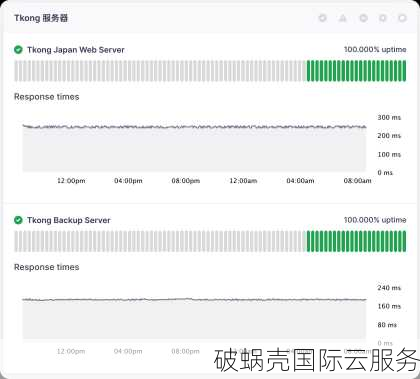Click the 160 ms axis label

tap(389, 306)
